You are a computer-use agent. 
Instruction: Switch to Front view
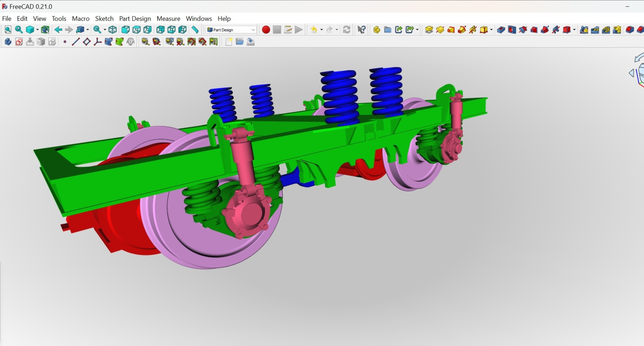point(125,30)
